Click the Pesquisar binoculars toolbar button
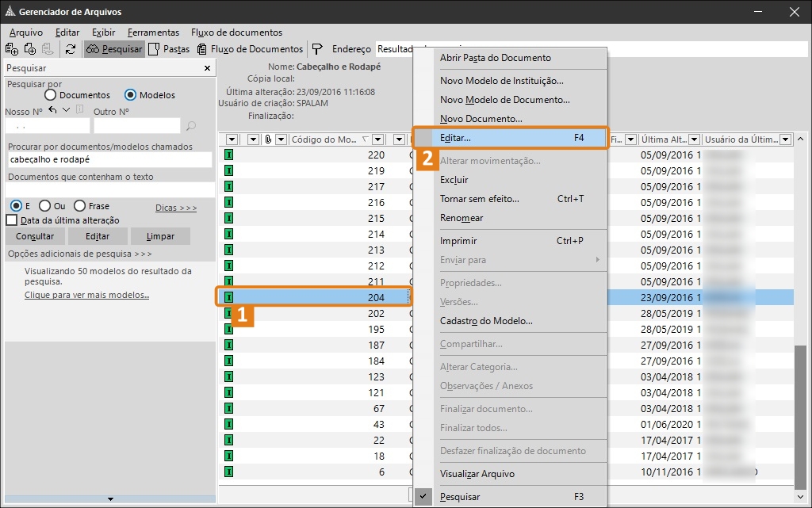 coord(114,49)
